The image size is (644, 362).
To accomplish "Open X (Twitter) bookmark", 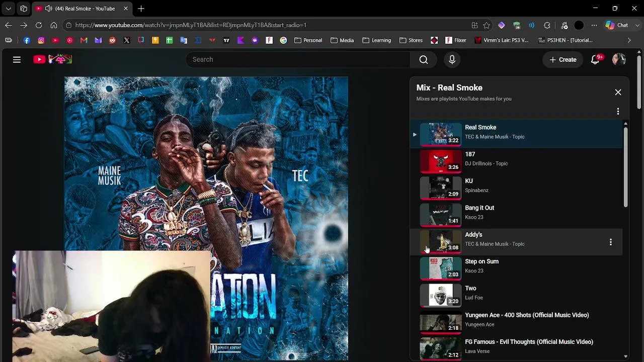I will 127,40.
